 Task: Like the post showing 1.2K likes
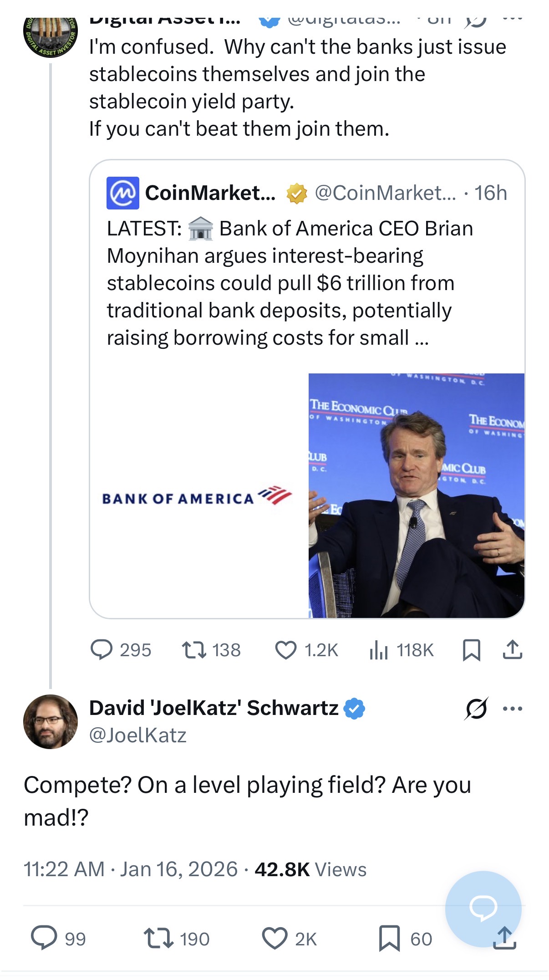pyautogui.click(x=306, y=650)
